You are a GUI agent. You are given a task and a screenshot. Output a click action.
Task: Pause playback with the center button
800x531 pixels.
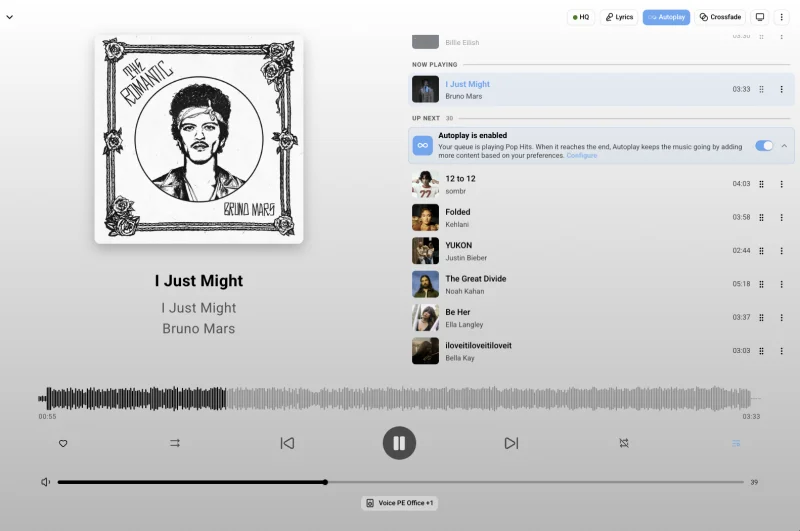pyautogui.click(x=399, y=443)
